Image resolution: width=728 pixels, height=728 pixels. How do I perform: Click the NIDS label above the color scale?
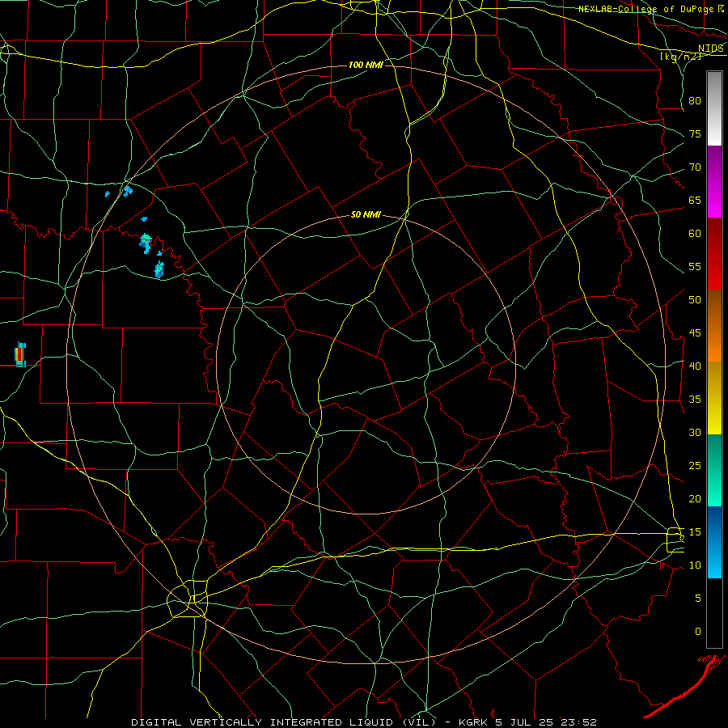(x=710, y=49)
